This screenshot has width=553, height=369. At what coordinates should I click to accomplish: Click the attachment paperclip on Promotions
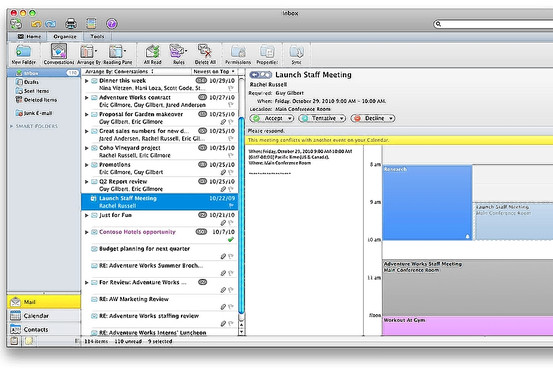(223, 172)
